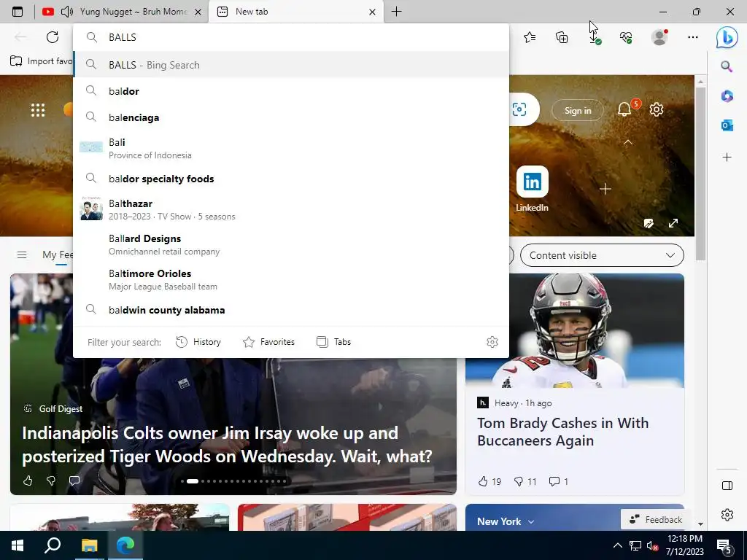The width and height of the screenshot is (747, 560).
Task: Open Favorites star list icon
Action: coord(530,37)
